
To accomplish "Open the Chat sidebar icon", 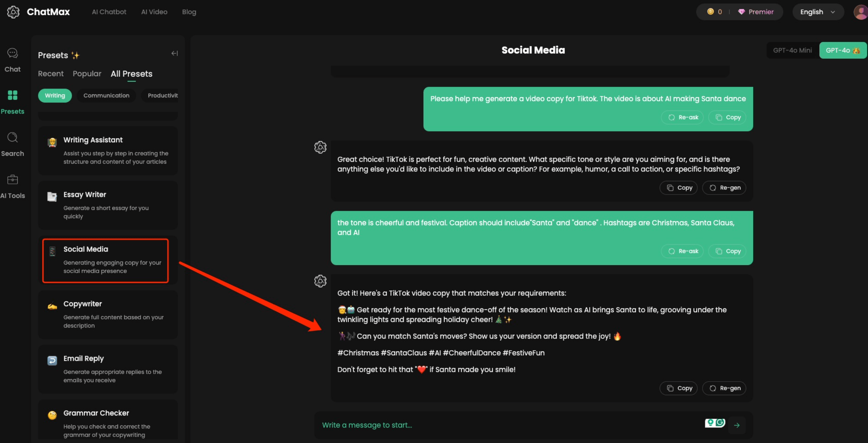I will (13, 53).
